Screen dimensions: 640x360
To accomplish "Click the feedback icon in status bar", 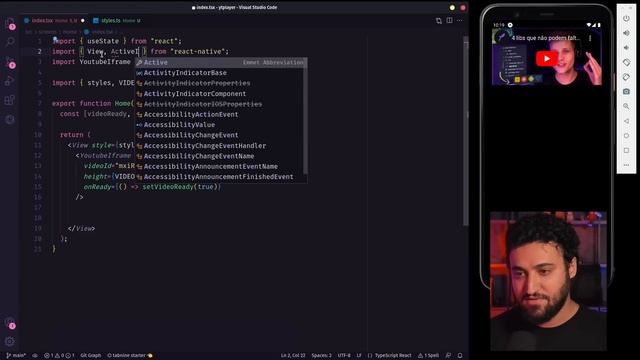I will (x=448, y=356).
